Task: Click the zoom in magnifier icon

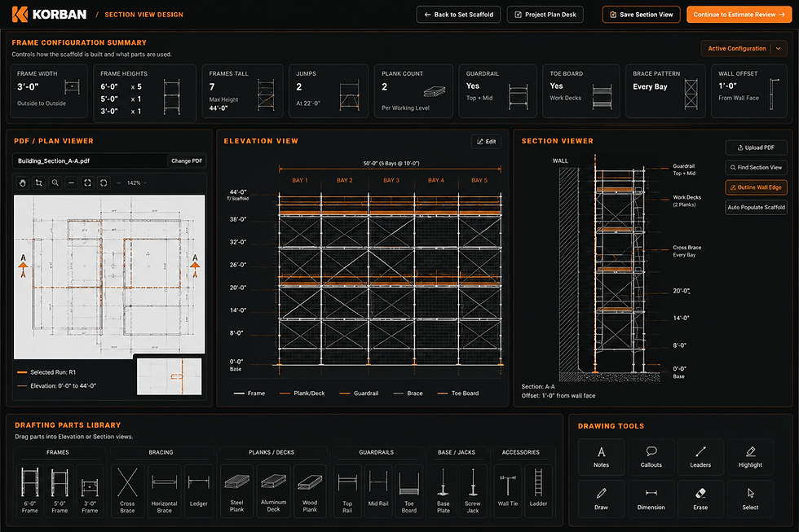Action: [x=55, y=182]
